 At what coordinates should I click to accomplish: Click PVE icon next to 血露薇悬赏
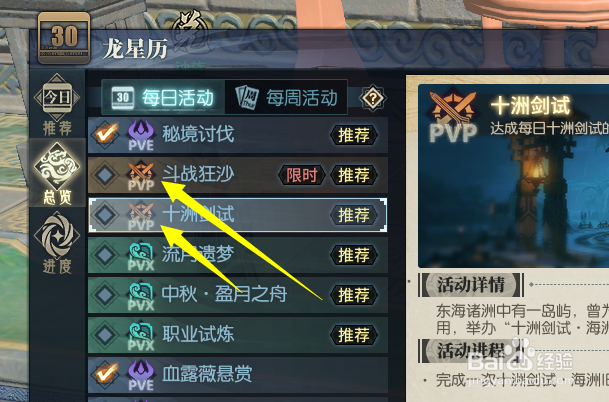point(141,375)
